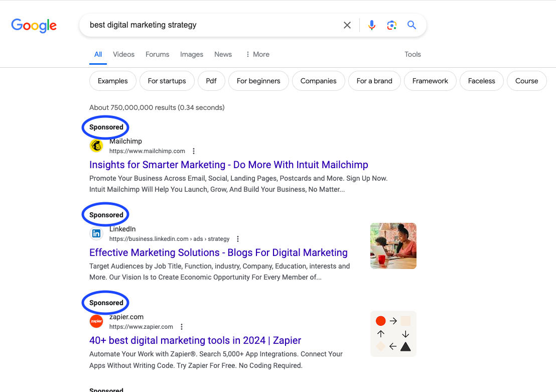Open the three-dot menu beside mailchimp.com
Screen dimensions: 556x392
(194, 151)
